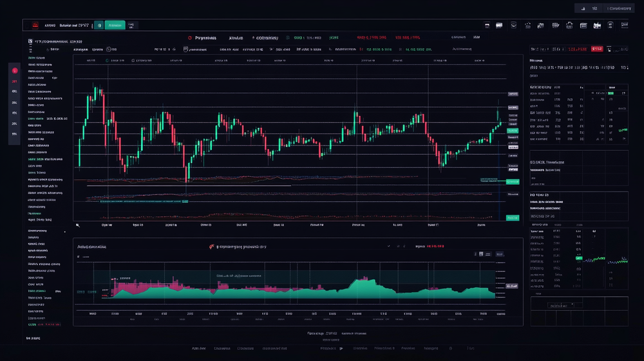The height and width of the screenshot is (361, 644).
Task: Toggle the circular indicator marker in chart legend
Action: (x=108, y=61)
